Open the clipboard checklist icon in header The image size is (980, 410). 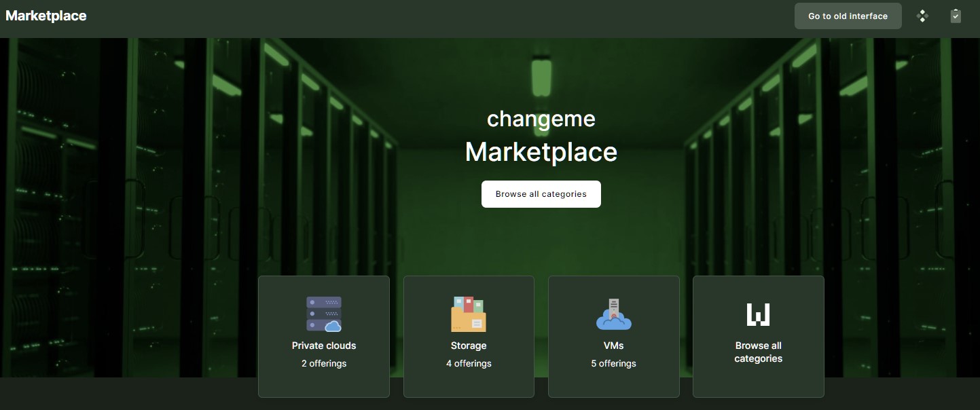click(956, 16)
